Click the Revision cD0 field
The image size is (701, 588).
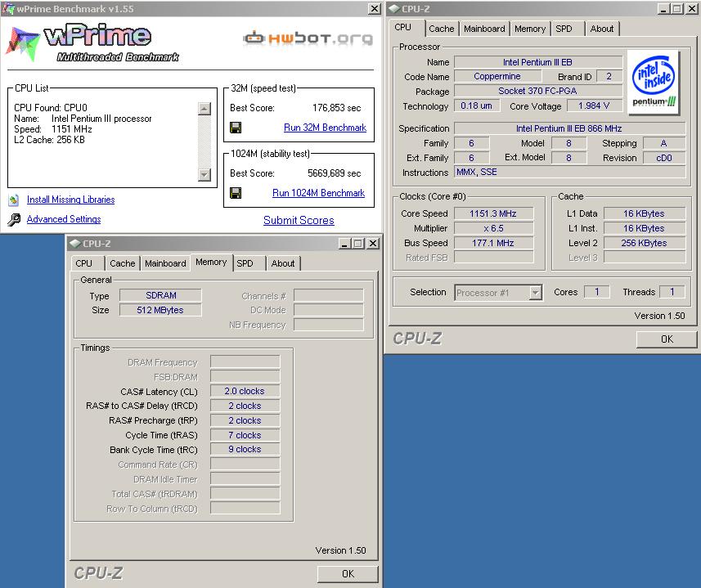click(664, 158)
